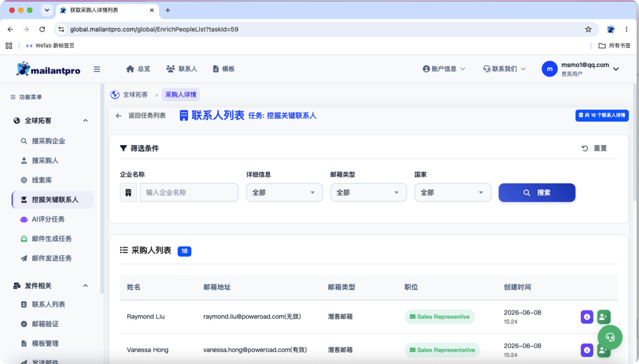Open info icon for Raymond Liu row
This screenshot has width=639, height=364.
tap(587, 317)
